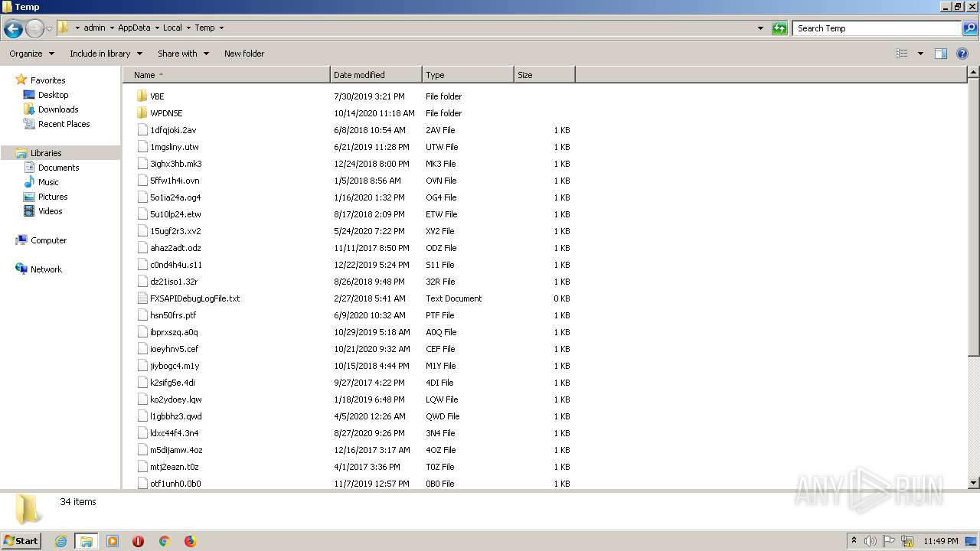The width and height of the screenshot is (980, 551).
Task: Select file k2sifg5e.4di
Action: 172,383
